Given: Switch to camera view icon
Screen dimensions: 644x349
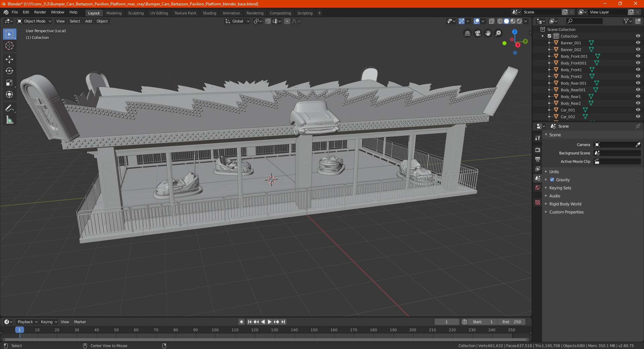Looking at the screenshot, I should point(478,33).
